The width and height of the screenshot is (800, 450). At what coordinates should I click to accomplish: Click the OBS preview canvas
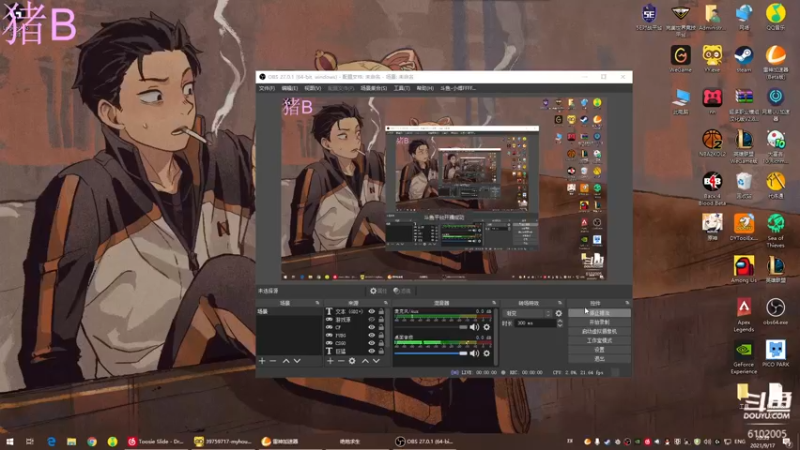(x=443, y=188)
